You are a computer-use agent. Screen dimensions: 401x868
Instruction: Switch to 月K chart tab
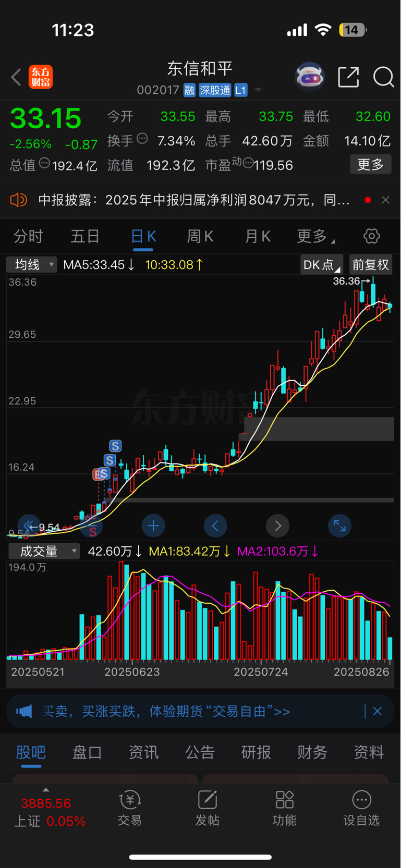click(x=258, y=236)
